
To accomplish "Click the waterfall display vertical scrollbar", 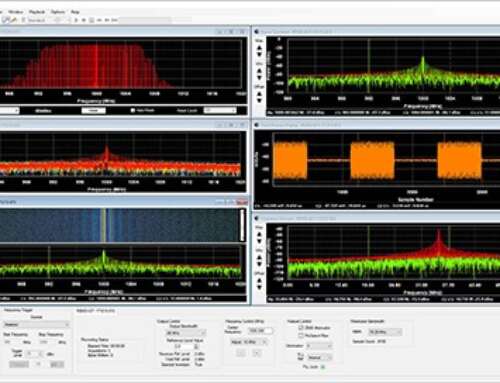I will [x=242, y=225].
